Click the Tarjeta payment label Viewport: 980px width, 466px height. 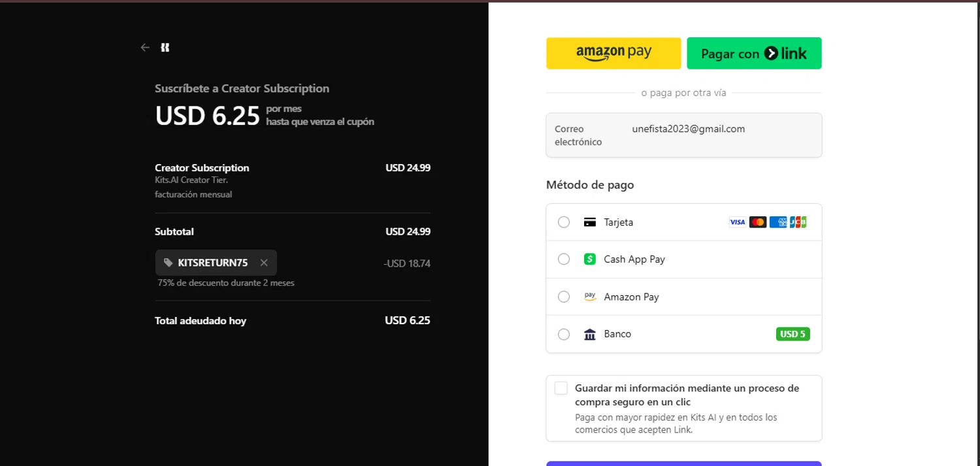point(618,222)
